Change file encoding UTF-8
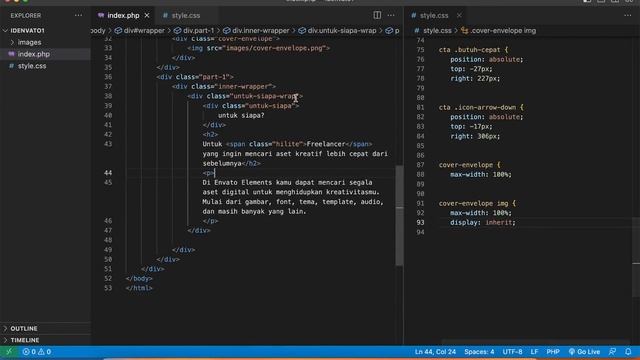Screen dimensions: 640x360 point(512,351)
